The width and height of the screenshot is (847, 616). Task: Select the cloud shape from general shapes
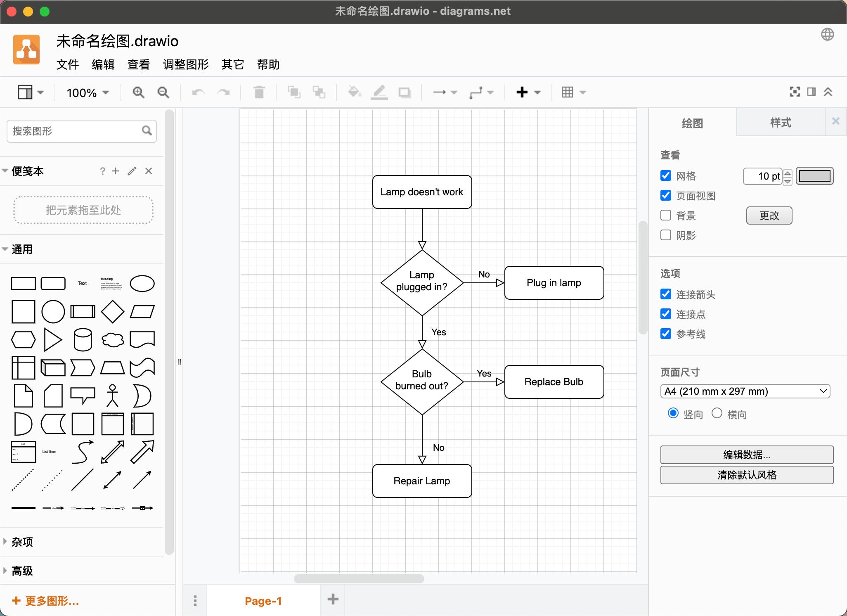coord(112,340)
